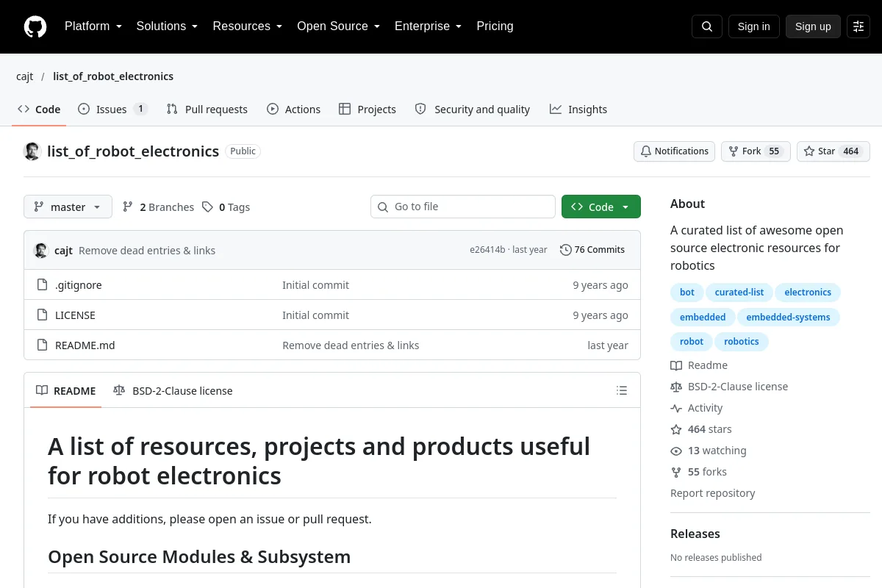Click the Pricing link

[x=495, y=26]
